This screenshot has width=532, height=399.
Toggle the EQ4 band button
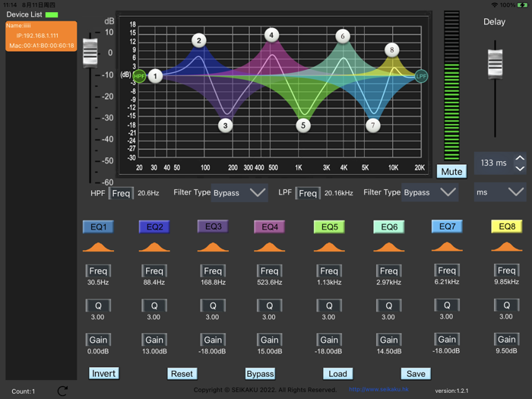pyautogui.click(x=269, y=227)
